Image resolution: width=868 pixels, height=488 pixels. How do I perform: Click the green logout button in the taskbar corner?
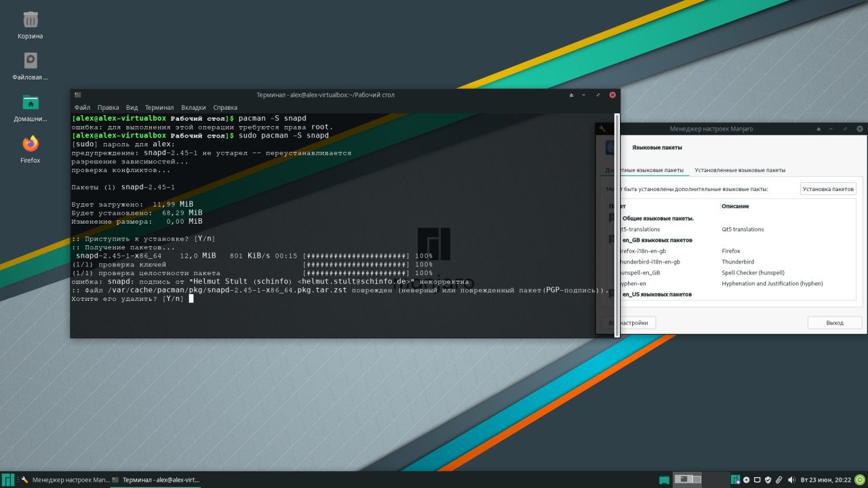click(x=860, y=480)
